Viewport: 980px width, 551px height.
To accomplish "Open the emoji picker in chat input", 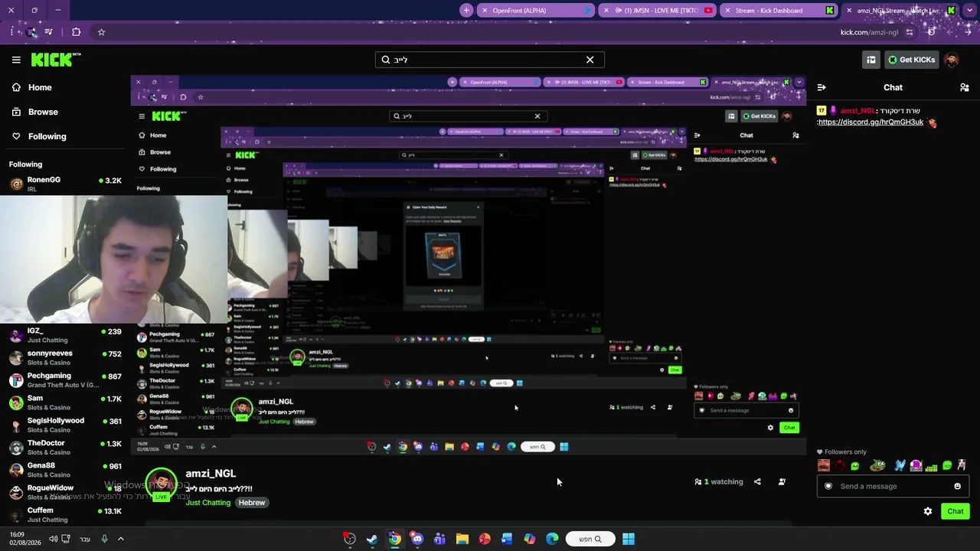I will coord(957,486).
